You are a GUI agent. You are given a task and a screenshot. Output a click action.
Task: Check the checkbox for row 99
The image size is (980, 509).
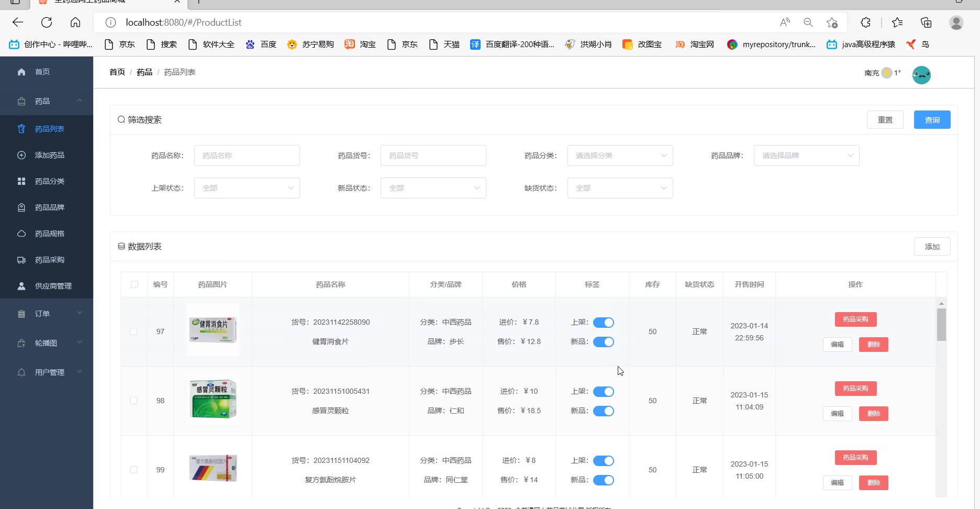pos(133,470)
